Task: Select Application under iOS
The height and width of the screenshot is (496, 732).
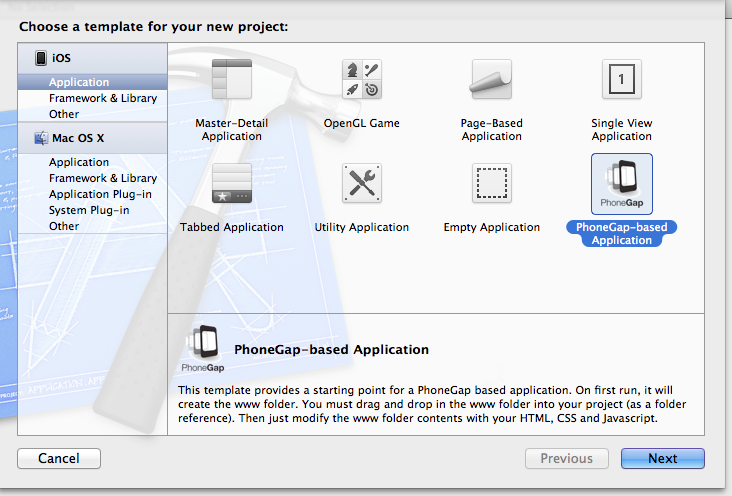Action: (x=92, y=82)
